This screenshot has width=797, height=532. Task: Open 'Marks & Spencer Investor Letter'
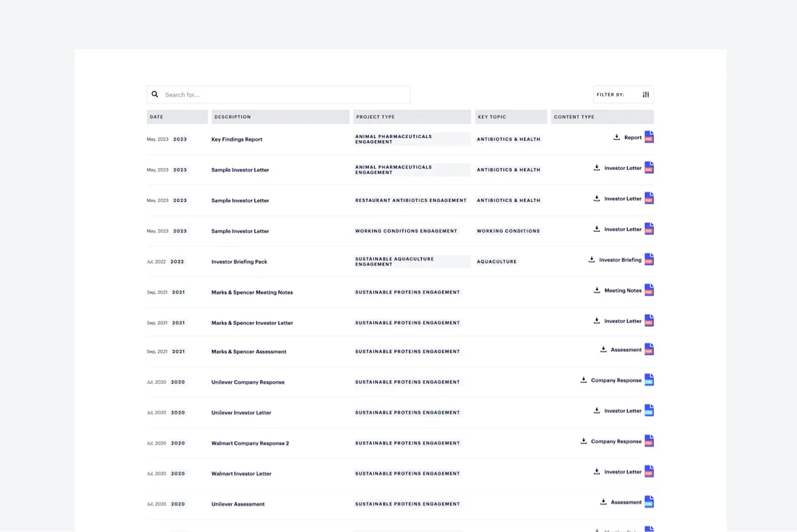coord(252,323)
